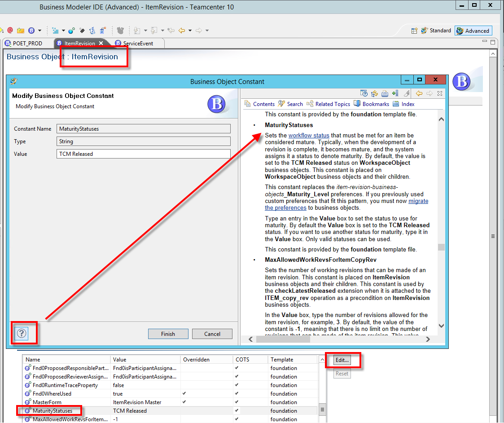This screenshot has width=504, height=423.
Task: Follow the 'migrate the preferences' help link
Action: 418,201
